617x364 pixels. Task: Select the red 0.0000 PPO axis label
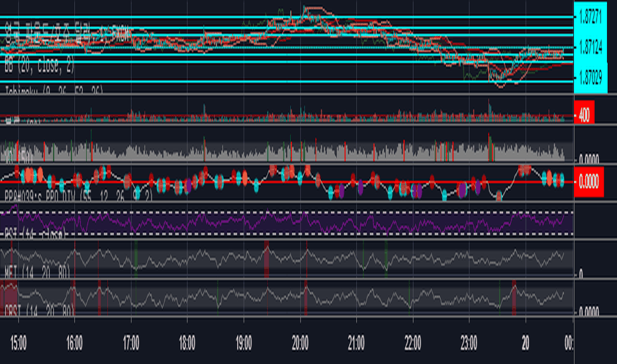click(589, 182)
